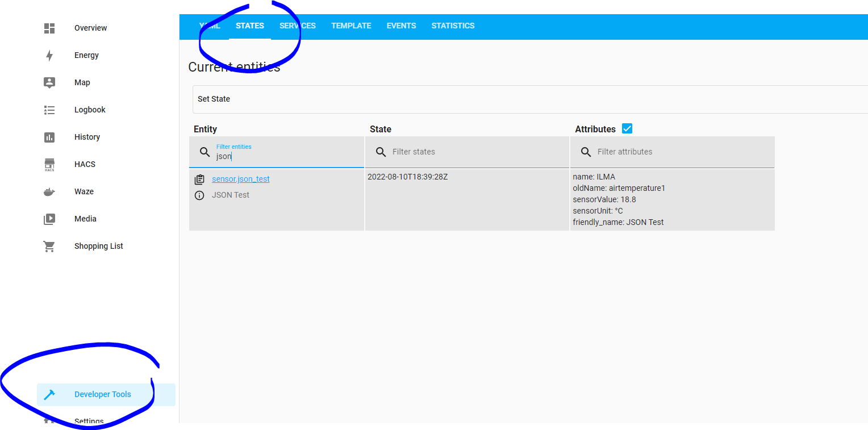The image size is (868, 430).
Task: Open the sensor.json_test entity link
Action: (x=240, y=178)
